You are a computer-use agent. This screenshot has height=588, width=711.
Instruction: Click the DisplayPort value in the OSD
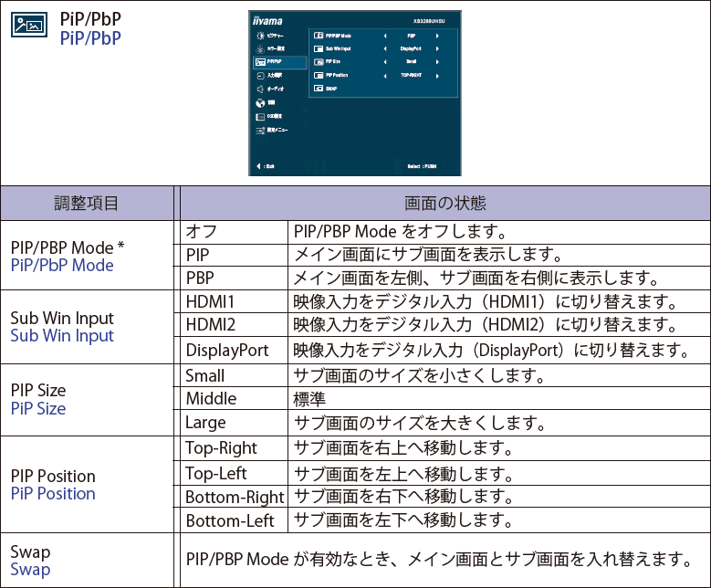411,48
